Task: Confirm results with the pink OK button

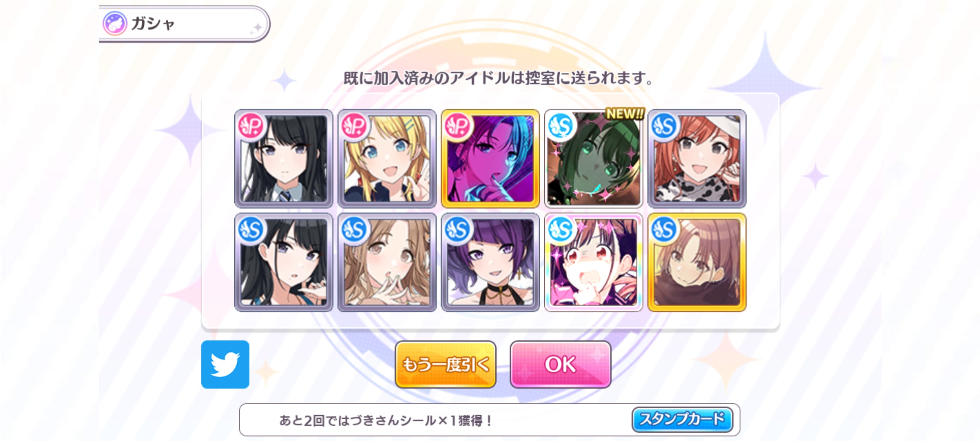Action: (560, 364)
